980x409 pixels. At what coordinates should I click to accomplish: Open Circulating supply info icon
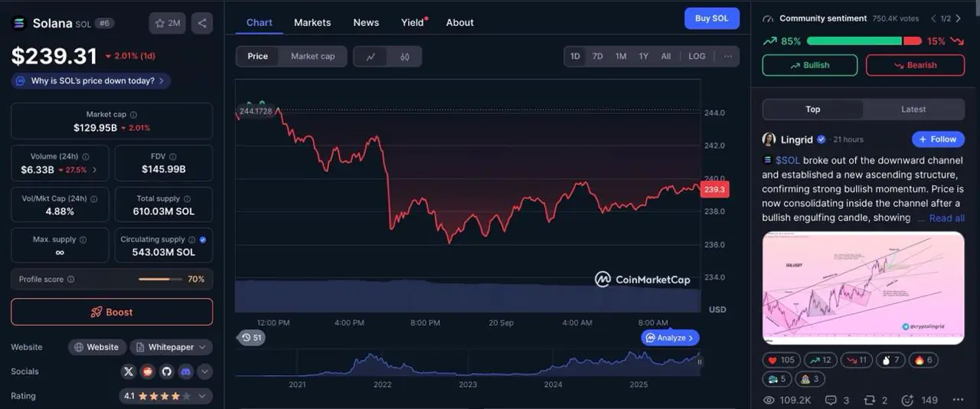pyautogui.click(x=192, y=240)
